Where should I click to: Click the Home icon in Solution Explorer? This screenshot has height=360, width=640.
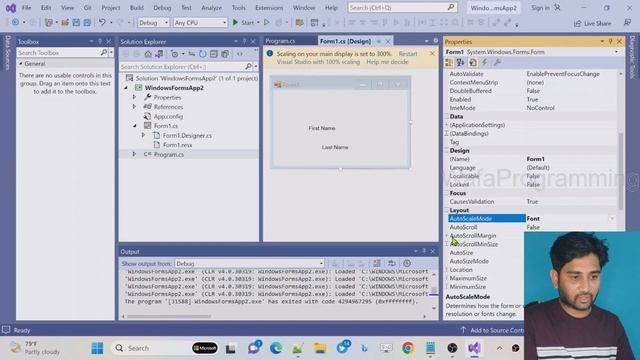[148, 54]
